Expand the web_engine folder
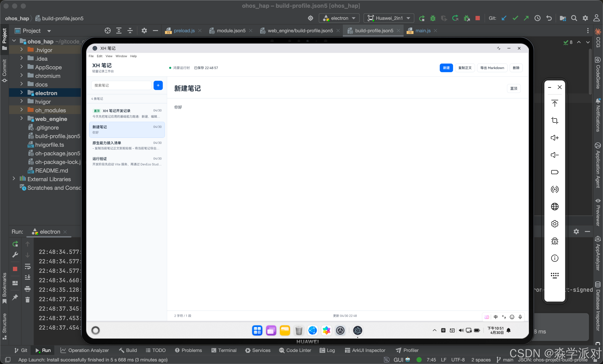The image size is (603, 364). [22, 119]
